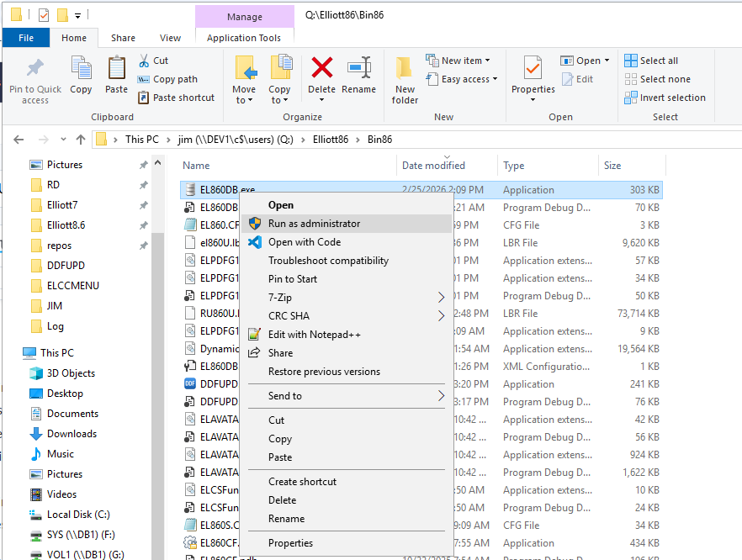Expand the New item dropdown
Image resolution: width=742 pixels, height=560 pixels.
click(x=459, y=61)
